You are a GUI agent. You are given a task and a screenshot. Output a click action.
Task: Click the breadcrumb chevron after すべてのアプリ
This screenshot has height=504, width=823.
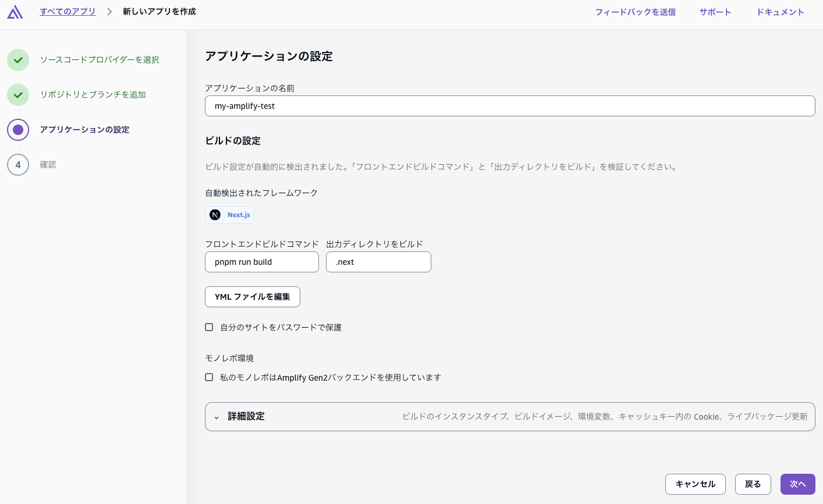tap(108, 12)
